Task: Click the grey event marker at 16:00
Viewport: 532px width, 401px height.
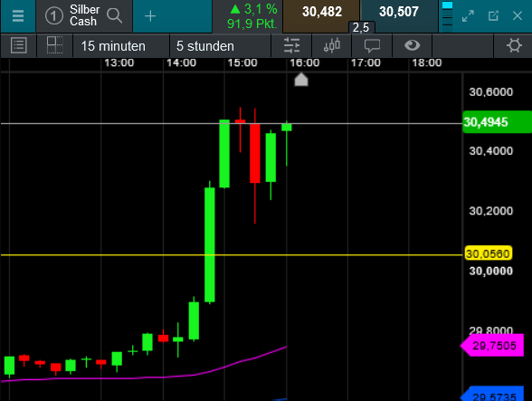Action: click(x=301, y=80)
